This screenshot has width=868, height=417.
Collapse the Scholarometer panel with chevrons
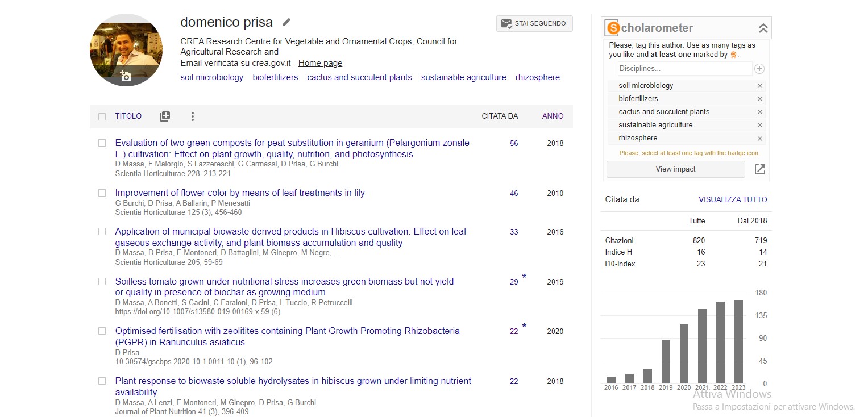point(763,28)
